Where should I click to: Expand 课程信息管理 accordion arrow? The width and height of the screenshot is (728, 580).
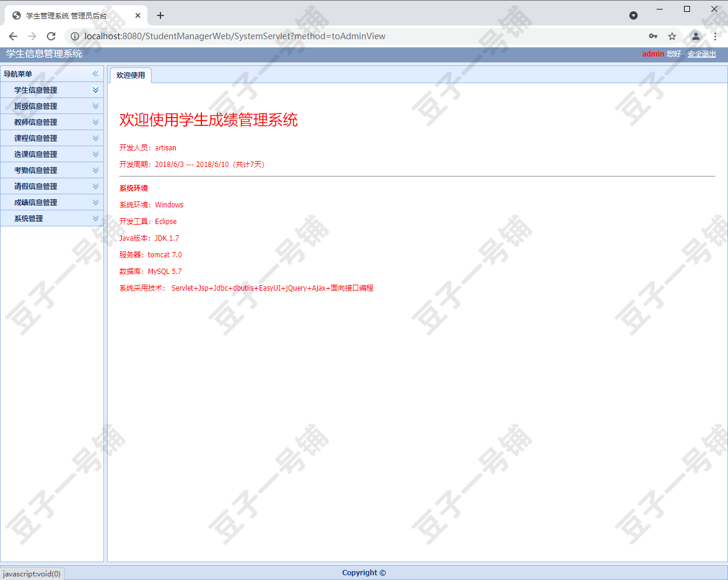[96, 138]
